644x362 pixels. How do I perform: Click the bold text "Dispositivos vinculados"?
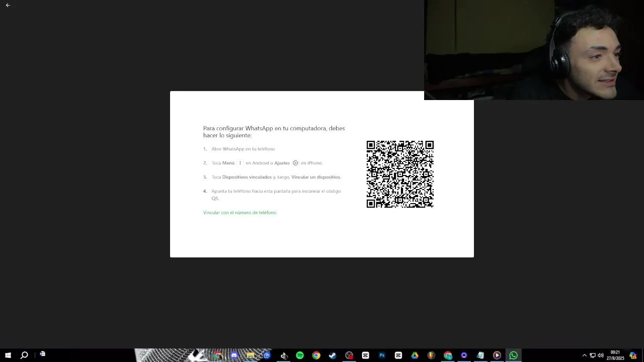pos(247,177)
